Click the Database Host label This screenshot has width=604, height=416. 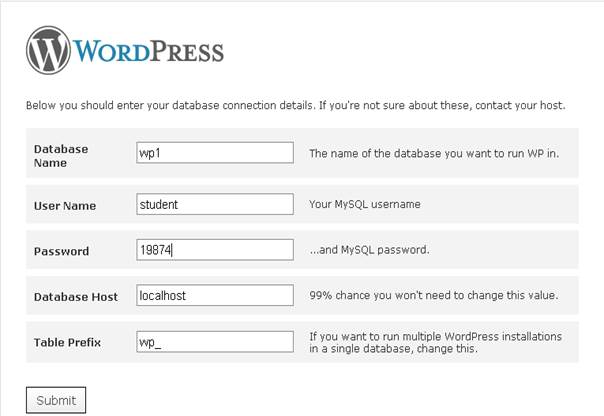tap(76, 297)
